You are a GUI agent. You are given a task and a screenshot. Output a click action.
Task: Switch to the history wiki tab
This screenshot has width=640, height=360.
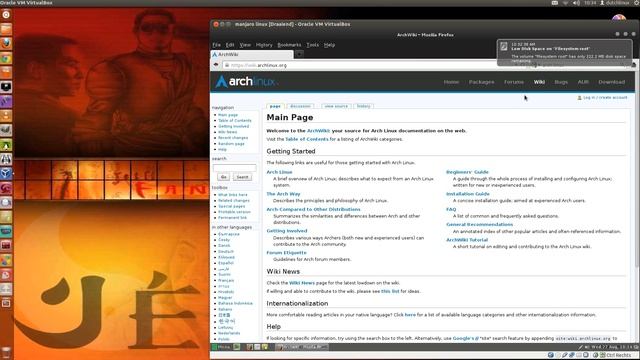point(363,106)
